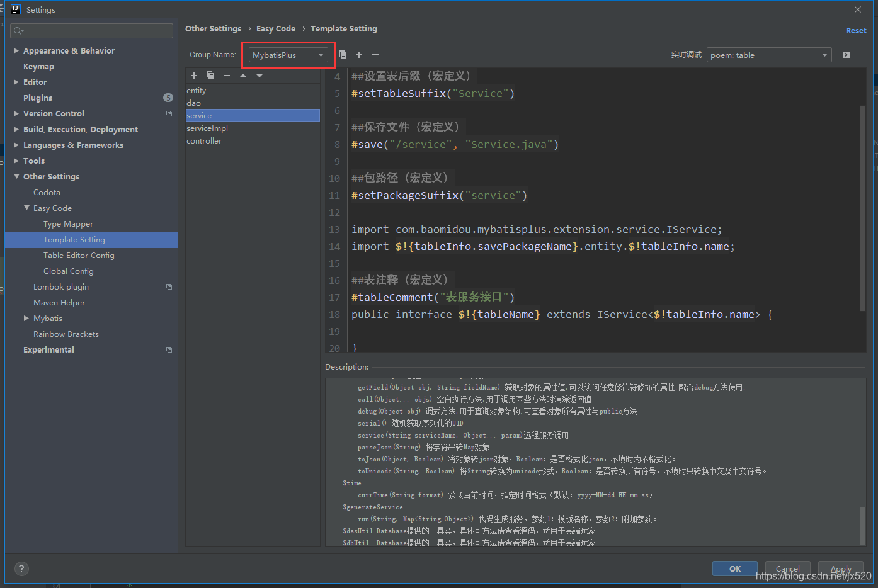Click the help question mark icon

click(21, 569)
